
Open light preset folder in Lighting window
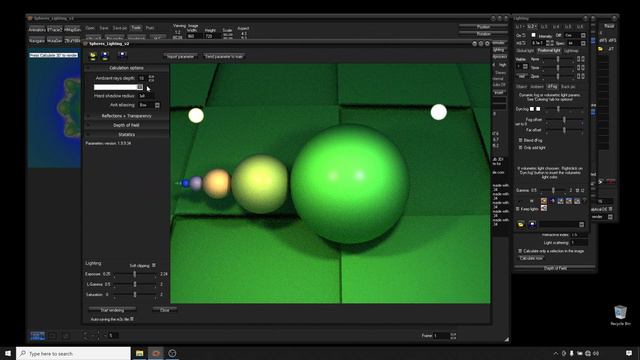pos(521,224)
